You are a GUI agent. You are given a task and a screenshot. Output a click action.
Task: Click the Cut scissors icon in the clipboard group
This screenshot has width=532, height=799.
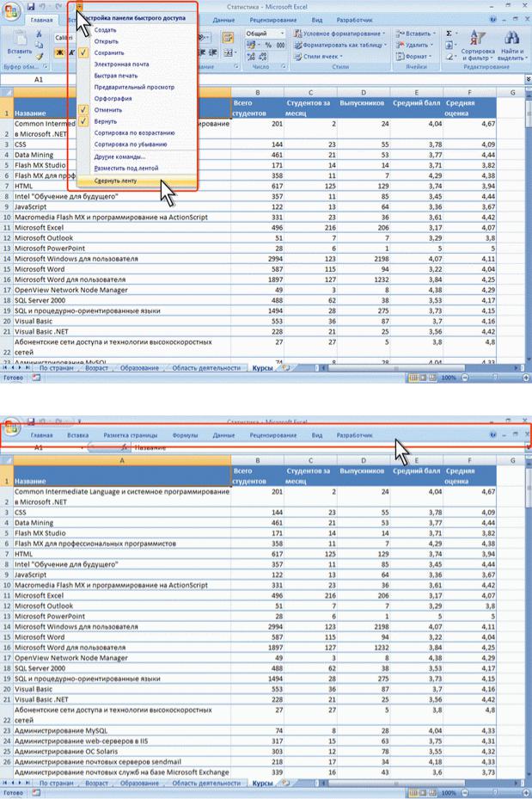pyautogui.click(x=40, y=34)
